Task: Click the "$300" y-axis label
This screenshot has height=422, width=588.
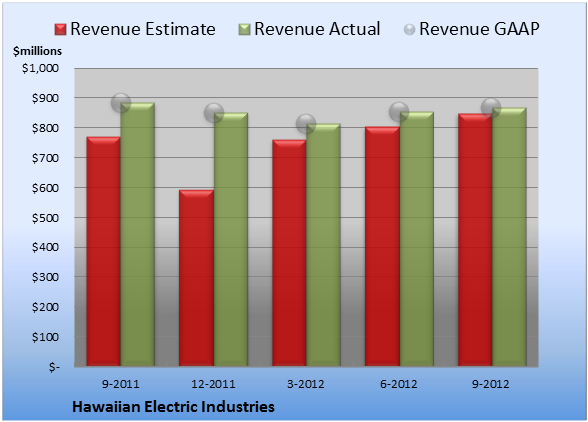Action: (45, 277)
